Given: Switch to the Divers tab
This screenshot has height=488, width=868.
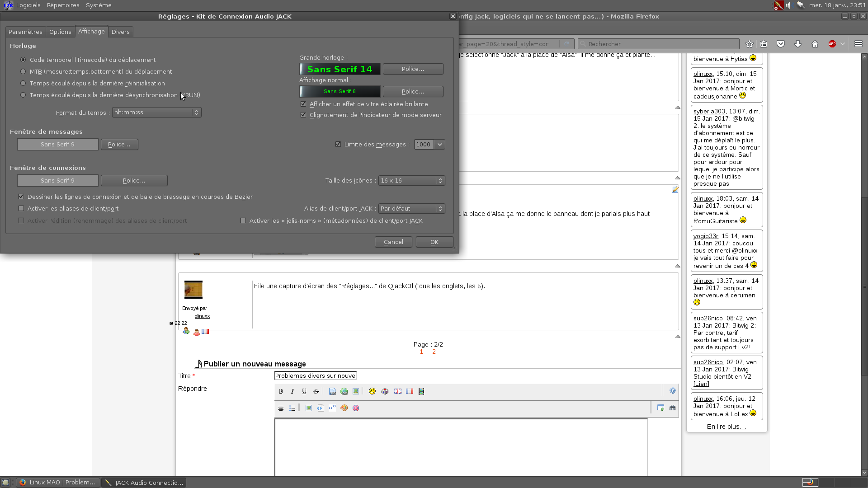Looking at the screenshot, I should [x=120, y=32].
